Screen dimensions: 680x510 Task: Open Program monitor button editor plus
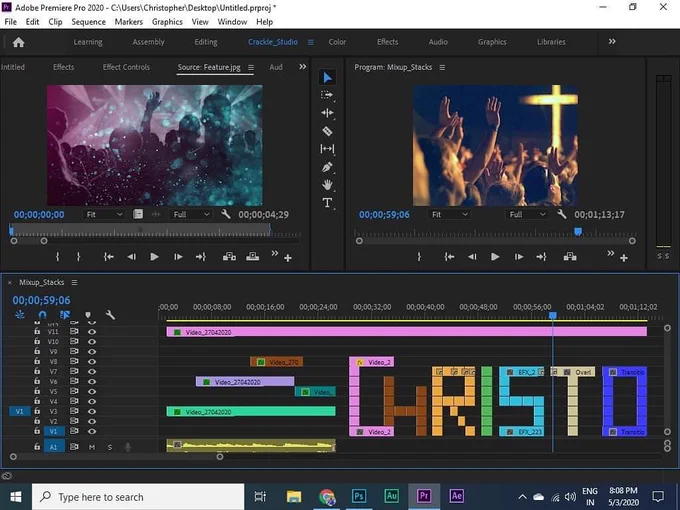(624, 258)
